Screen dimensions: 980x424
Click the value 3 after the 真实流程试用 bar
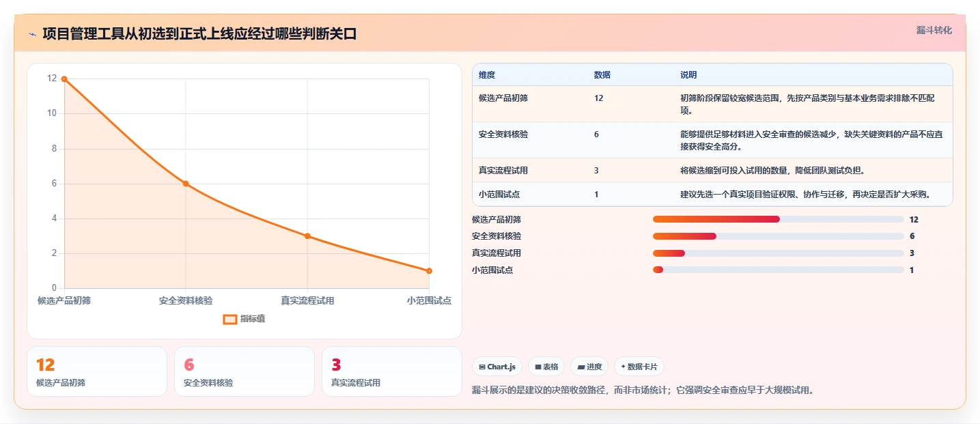click(912, 253)
